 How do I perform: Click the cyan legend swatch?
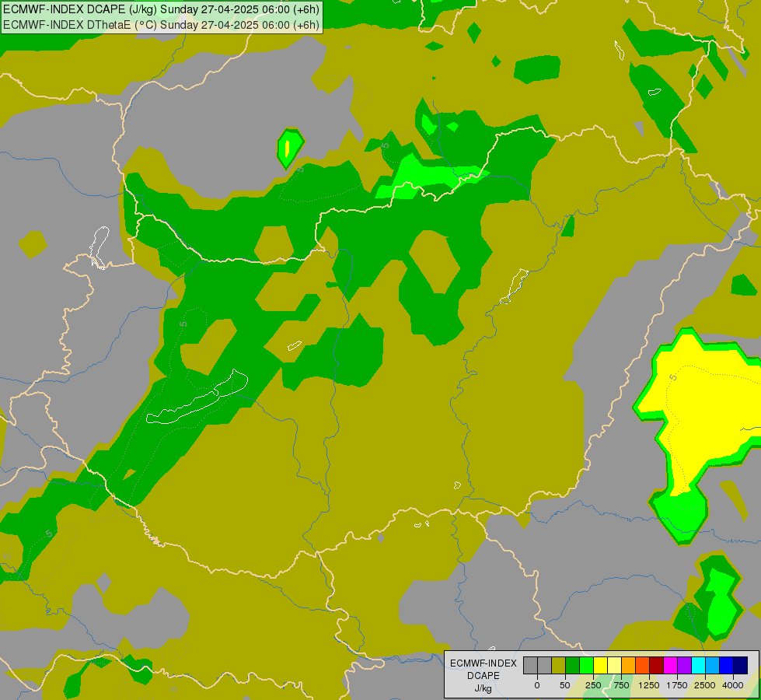pos(698,665)
